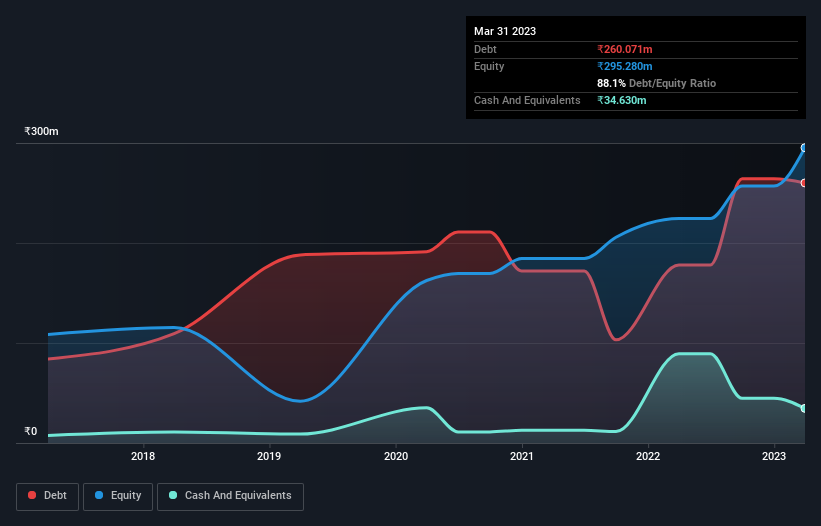
Task: Click the ₹295.280m equity value
Action: pos(625,66)
